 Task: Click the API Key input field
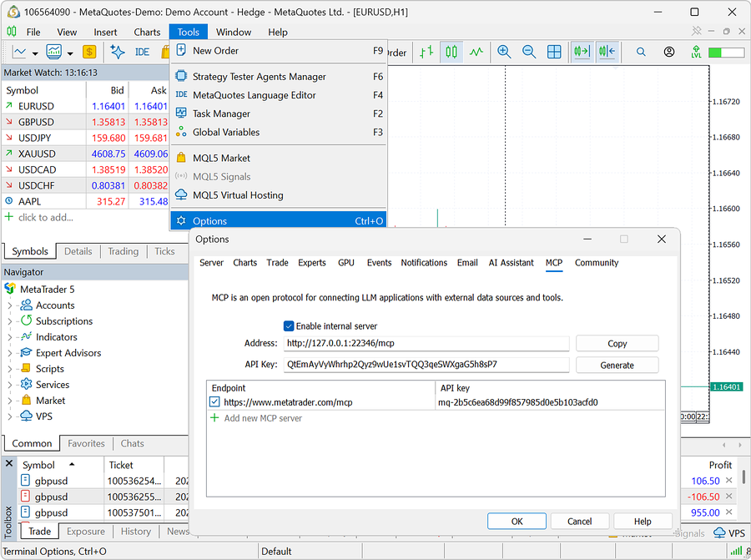(426, 365)
